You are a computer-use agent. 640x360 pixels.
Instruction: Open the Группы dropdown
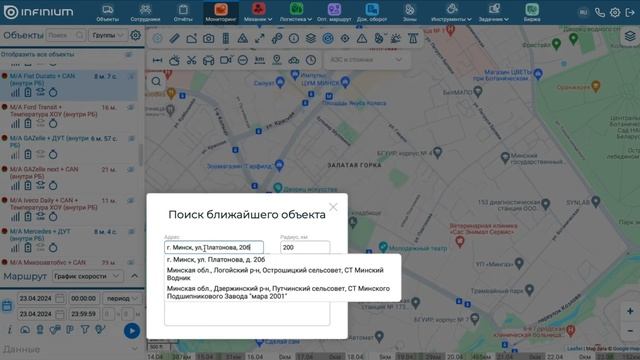pos(107,36)
